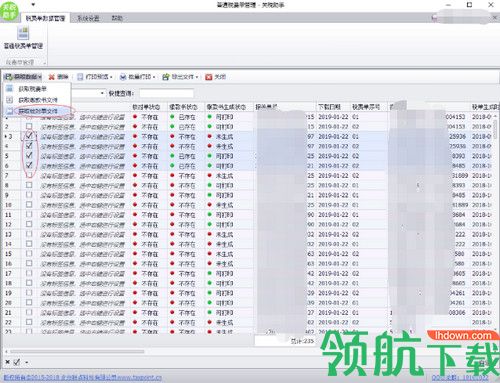Image resolution: width=500 pixels, height=383 pixels.
Task: Click inside the 快捷查询 search field
Action: coord(166,93)
